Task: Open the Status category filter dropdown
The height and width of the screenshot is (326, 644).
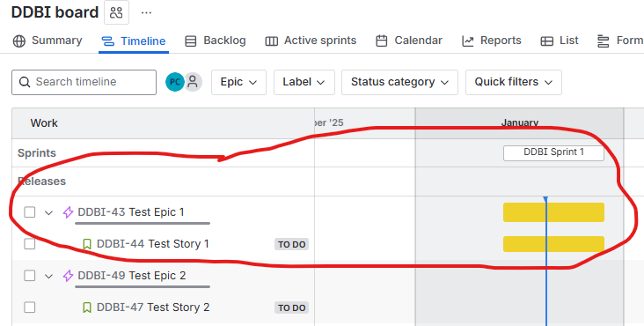Action: [399, 82]
